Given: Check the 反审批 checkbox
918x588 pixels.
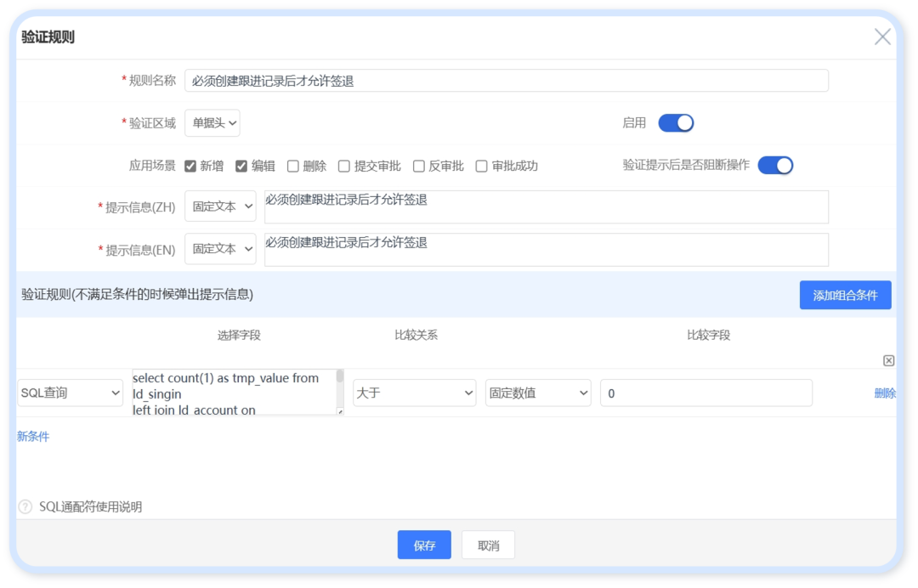Looking at the screenshot, I should pos(419,166).
